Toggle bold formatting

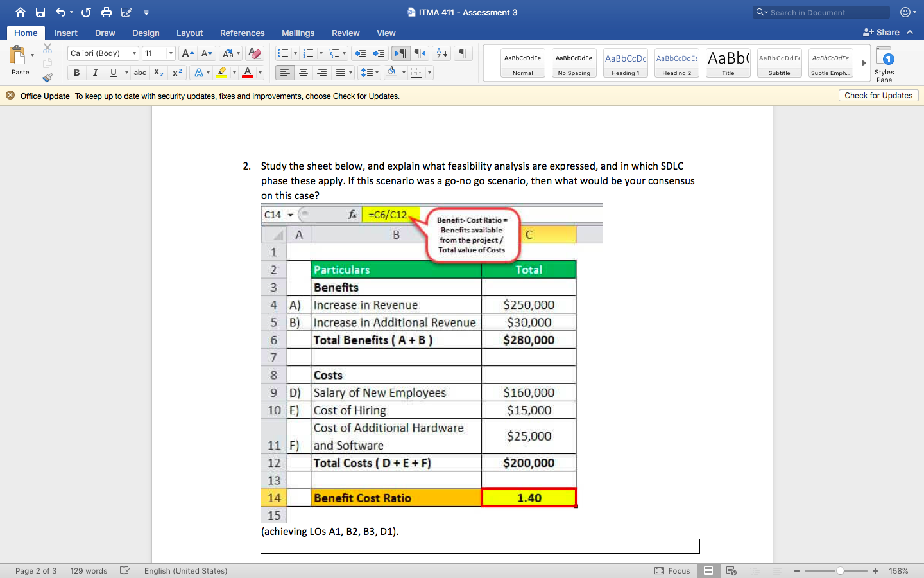tap(77, 73)
